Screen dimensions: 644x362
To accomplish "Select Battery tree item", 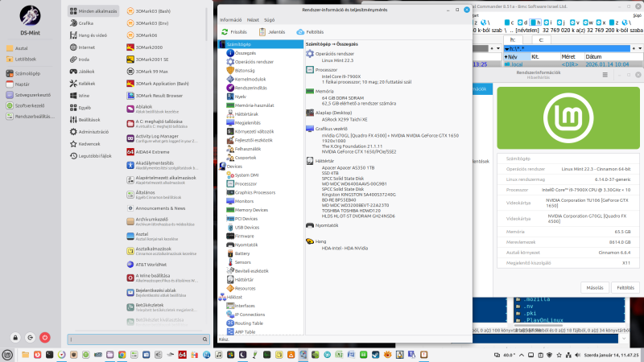I will pyautogui.click(x=238, y=253).
